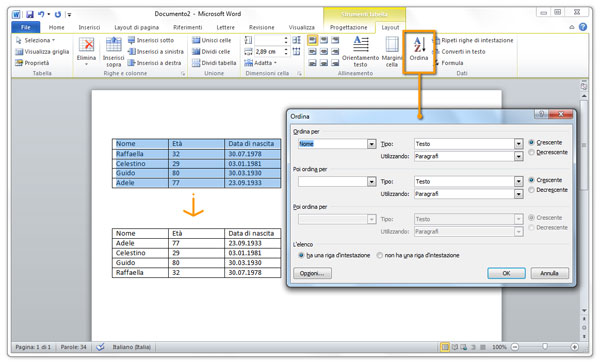600x364 pixels.
Task: Save document with Quick Access icon
Action: (29, 15)
